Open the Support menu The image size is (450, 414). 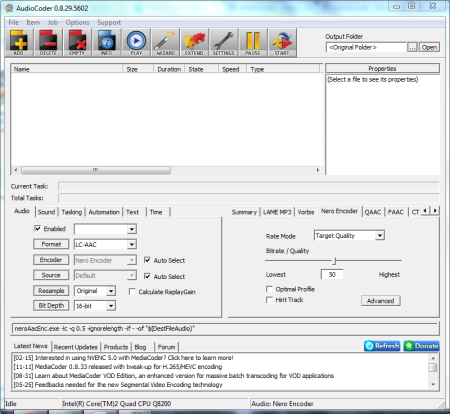pyautogui.click(x=109, y=22)
